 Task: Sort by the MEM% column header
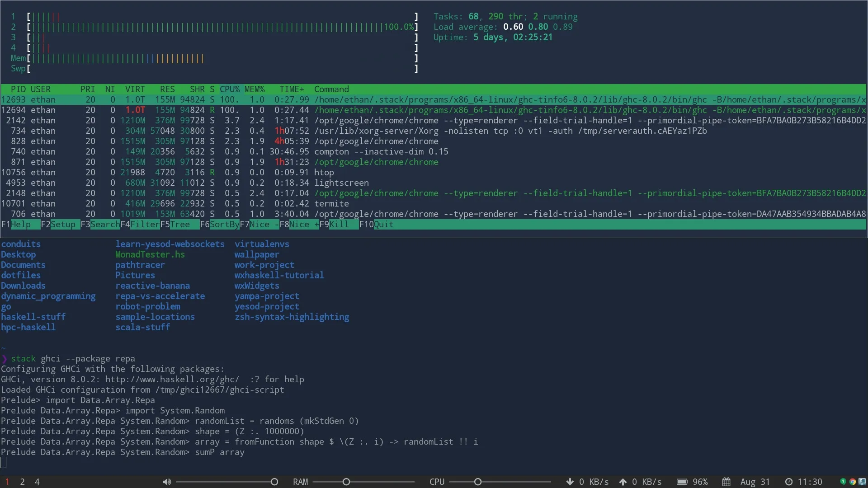(x=255, y=89)
